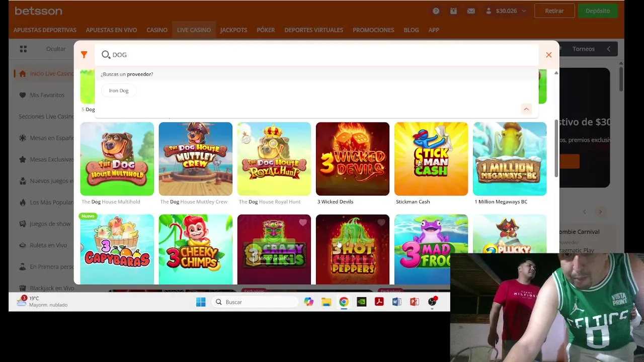Open the Jackpots section
This screenshot has width=644, height=362.
pos(233,30)
